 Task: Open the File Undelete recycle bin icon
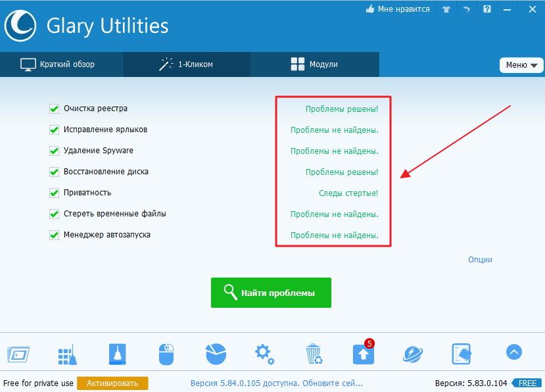coord(314,354)
